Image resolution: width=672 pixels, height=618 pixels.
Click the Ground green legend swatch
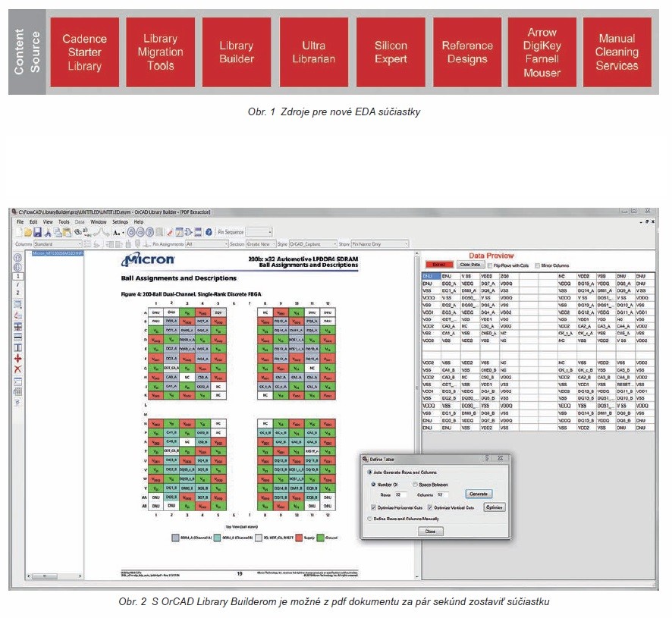pos(320,538)
